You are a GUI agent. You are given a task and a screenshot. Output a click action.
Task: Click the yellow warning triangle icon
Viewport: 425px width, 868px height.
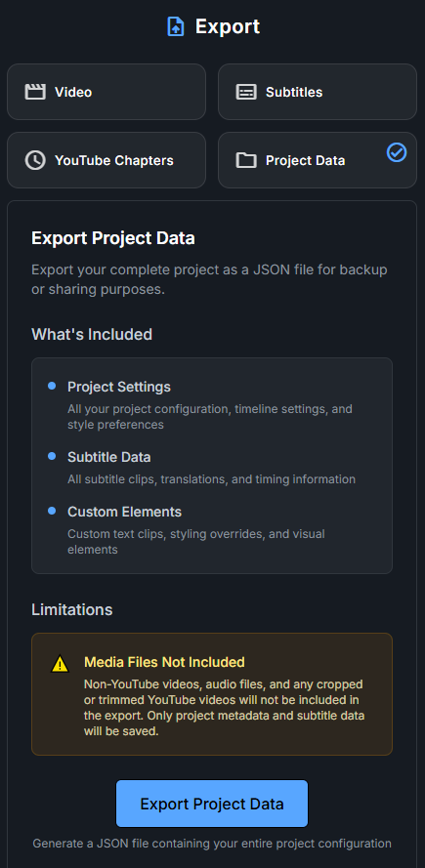(60, 664)
